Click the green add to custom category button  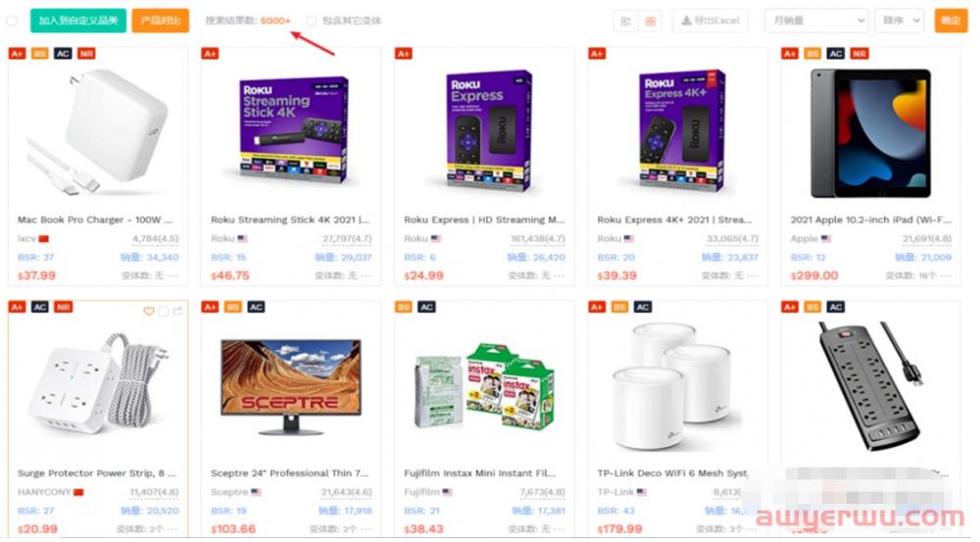(78, 21)
